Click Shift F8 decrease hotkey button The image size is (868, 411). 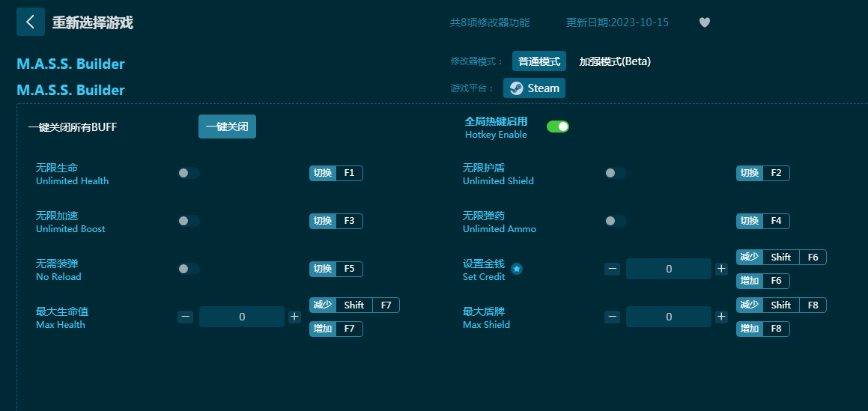(x=781, y=305)
